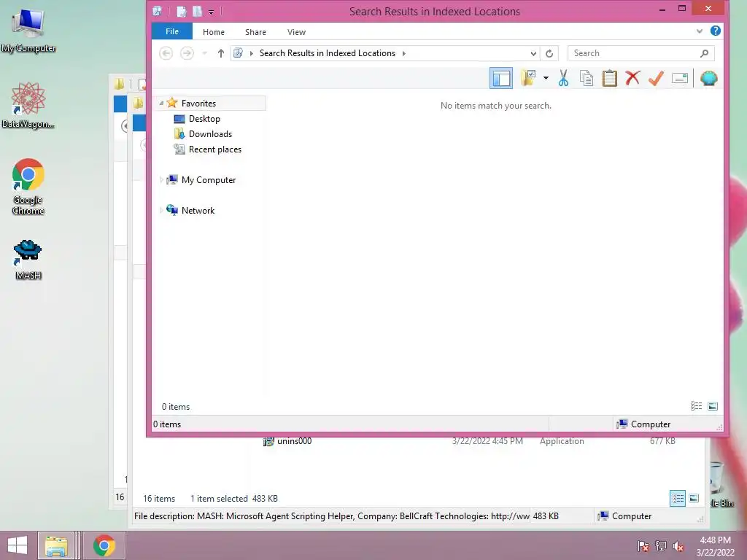
Task: Click the Back navigation arrow
Action: coord(166,52)
